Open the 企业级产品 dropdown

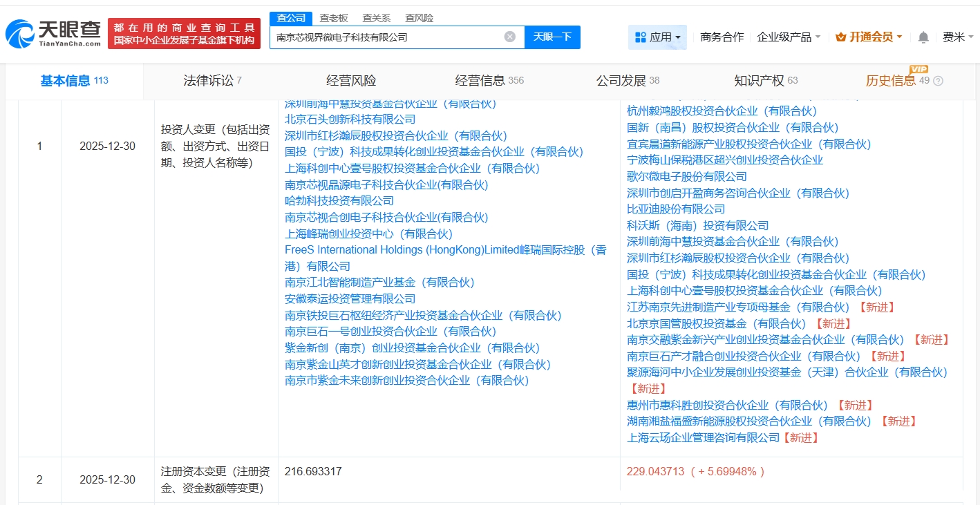tap(789, 37)
